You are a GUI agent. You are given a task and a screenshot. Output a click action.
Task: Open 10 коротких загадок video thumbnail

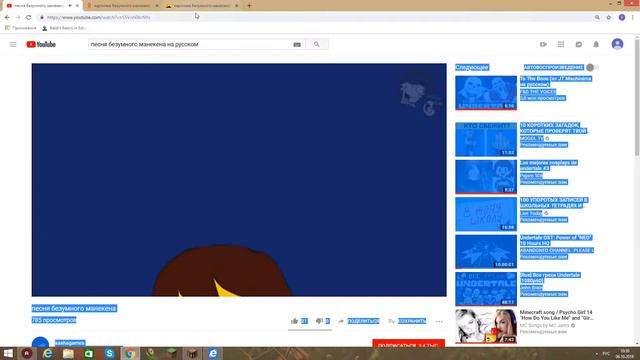486,139
